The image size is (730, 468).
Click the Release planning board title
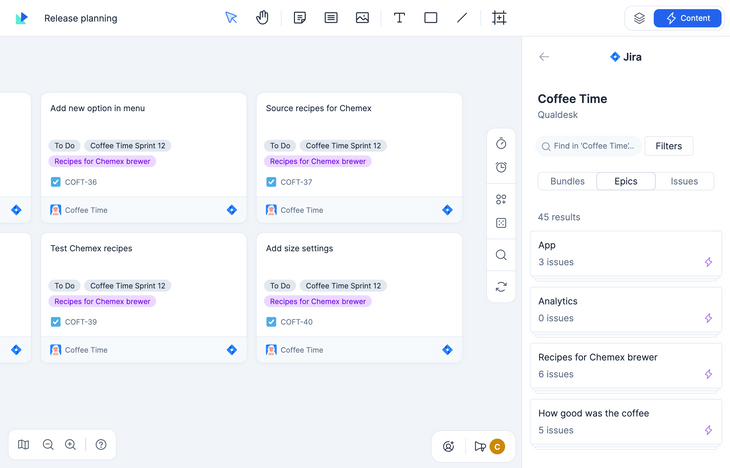81,18
